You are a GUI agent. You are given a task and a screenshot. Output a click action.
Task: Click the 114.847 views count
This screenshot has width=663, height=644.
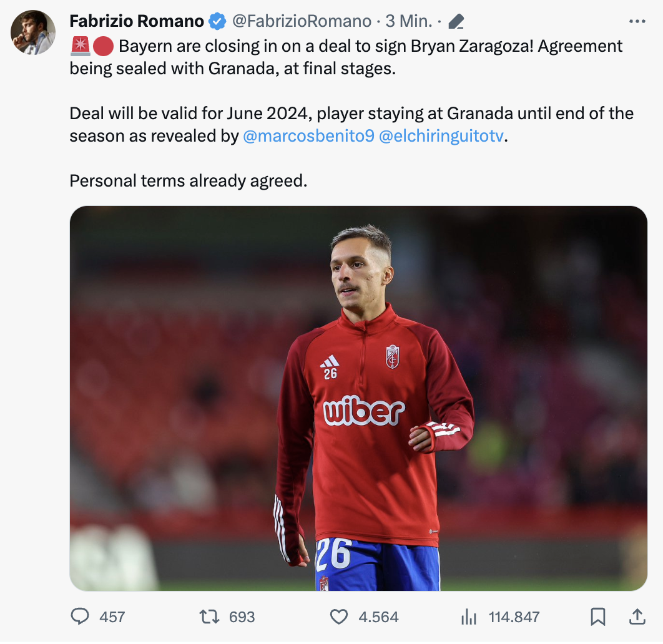514,617
